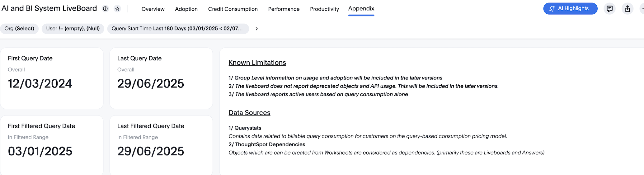Click the AI Highlights button

click(570, 9)
